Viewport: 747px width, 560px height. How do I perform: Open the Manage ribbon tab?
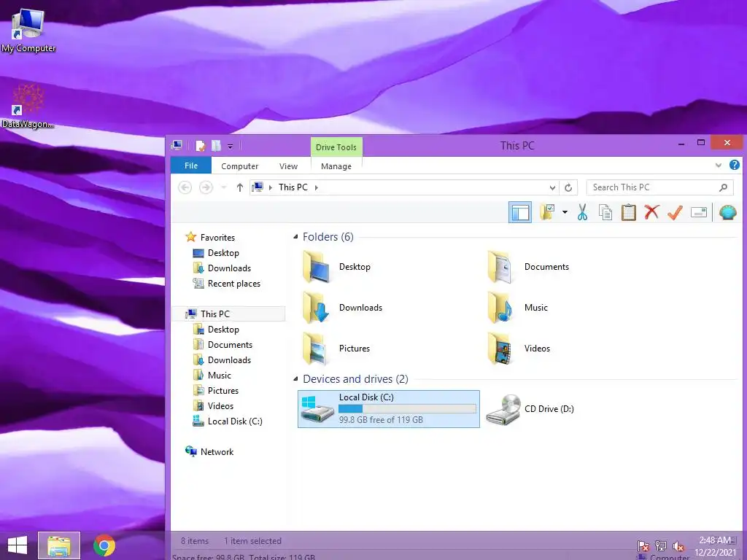click(x=336, y=166)
